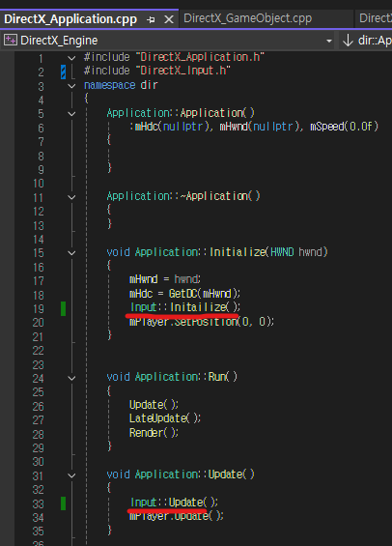
Task: Collapse the Update function at line 31
Action: coord(71,475)
